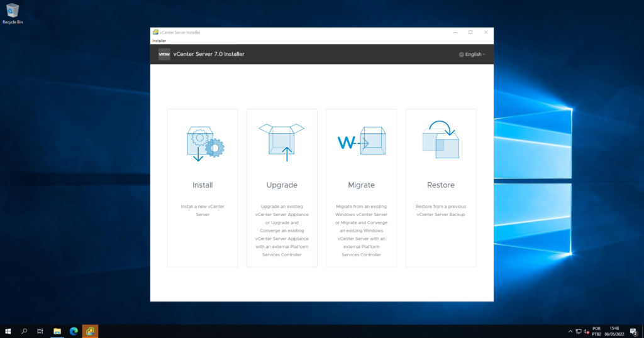Click the vCenter installer taskbar icon
The height and width of the screenshot is (338, 644).
tap(90, 331)
